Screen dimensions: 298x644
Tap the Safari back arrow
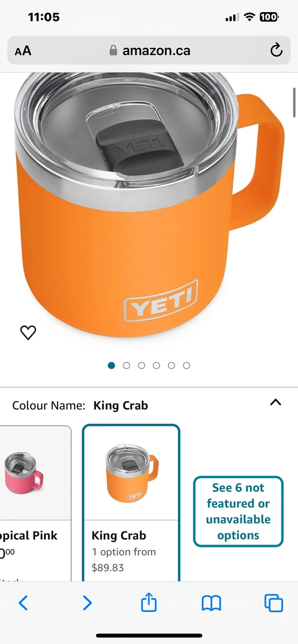point(23,603)
